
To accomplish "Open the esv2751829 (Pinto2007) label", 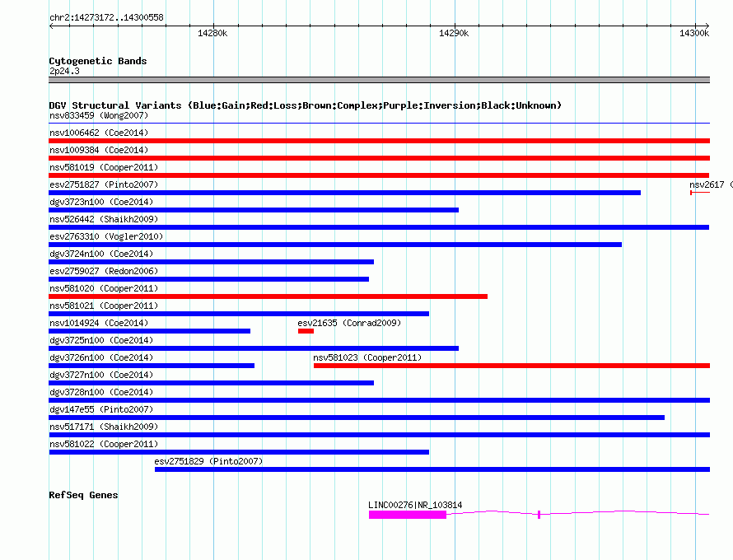I will coord(208,461).
